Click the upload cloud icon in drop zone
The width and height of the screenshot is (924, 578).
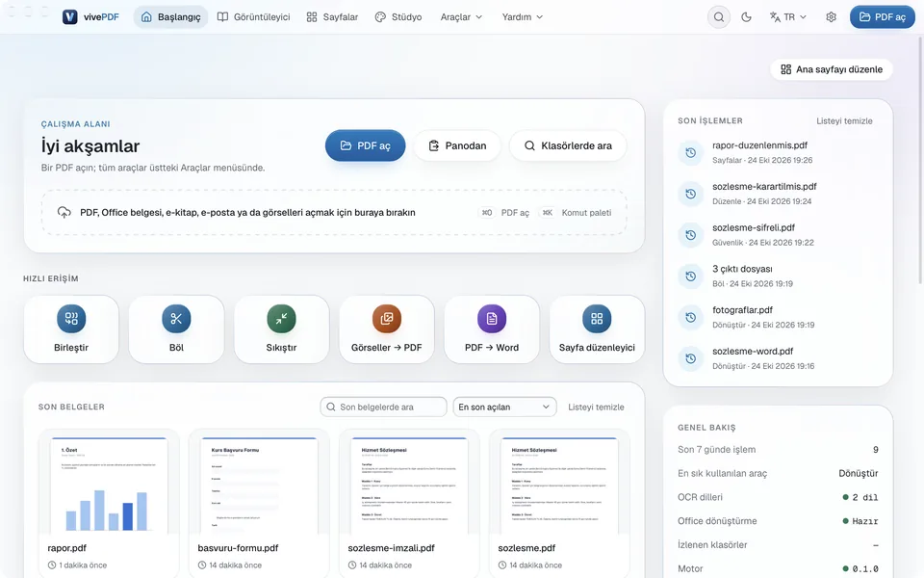click(64, 212)
